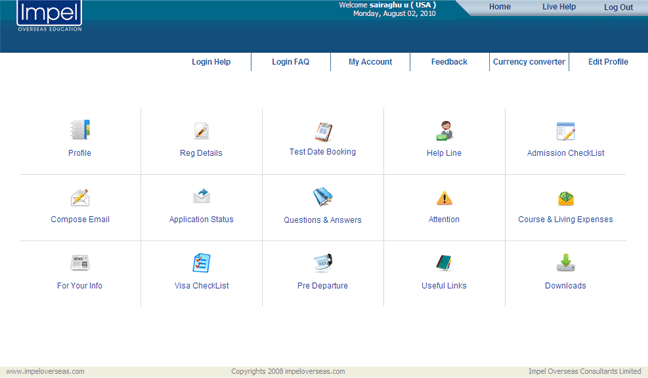Click Log Out in the top bar
This screenshot has width=648, height=378.
click(618, 7)
